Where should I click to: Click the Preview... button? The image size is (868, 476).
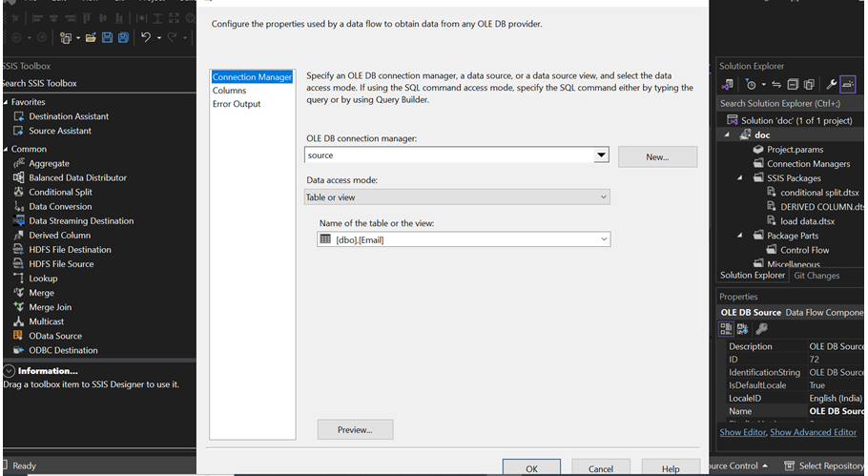point(354,430)
